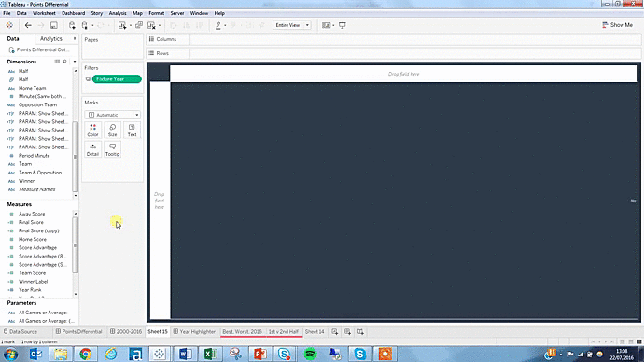Click the toolbar back arrow to undo
Screen dimensions: 644x362
28,25
